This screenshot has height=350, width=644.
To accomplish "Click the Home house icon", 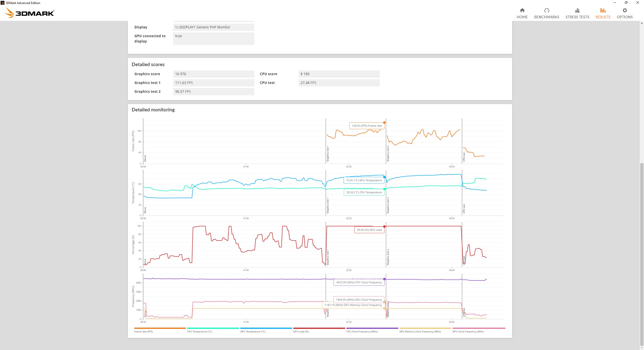I will point(522,10).
